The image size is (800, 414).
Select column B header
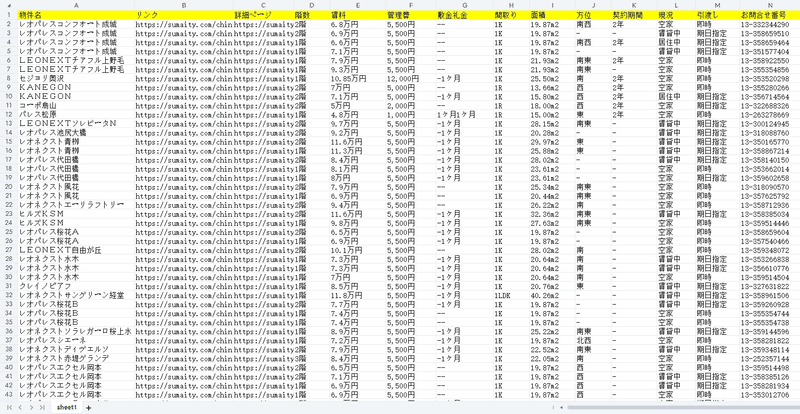coord(184,5)
